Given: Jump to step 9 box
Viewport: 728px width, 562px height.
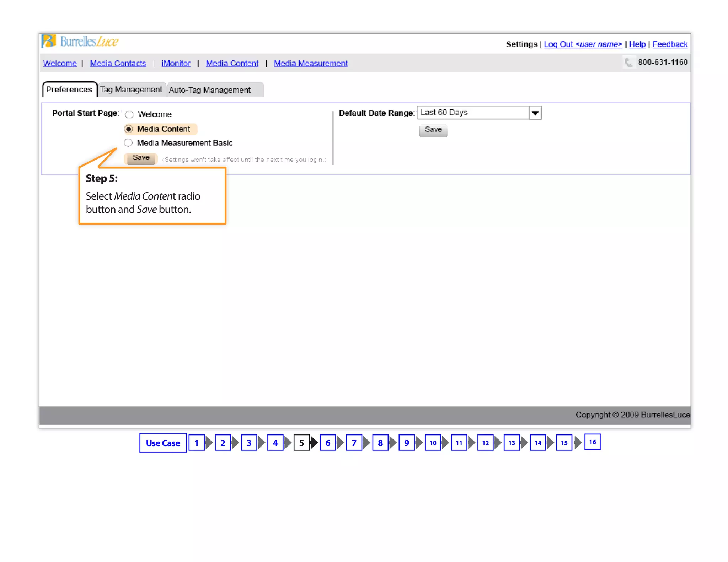Looking at the screenshot, I should click(407, 443).
